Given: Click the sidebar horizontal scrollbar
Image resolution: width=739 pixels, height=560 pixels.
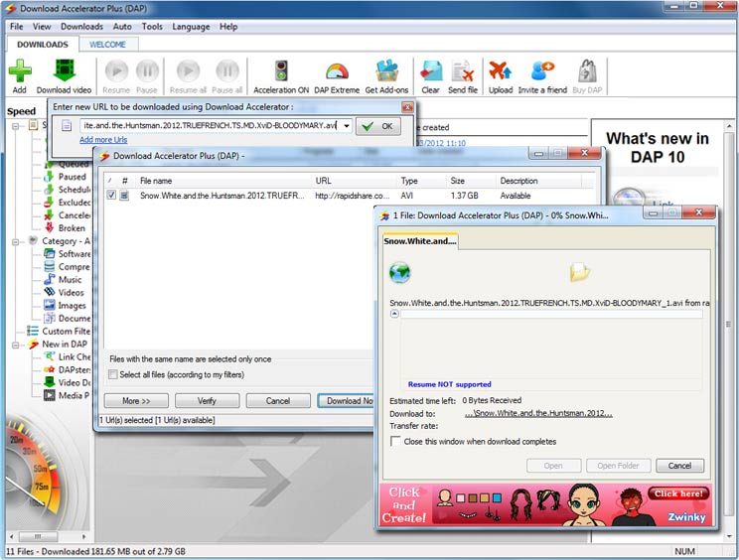Looking at the screenshot, I should pos(49,536).
